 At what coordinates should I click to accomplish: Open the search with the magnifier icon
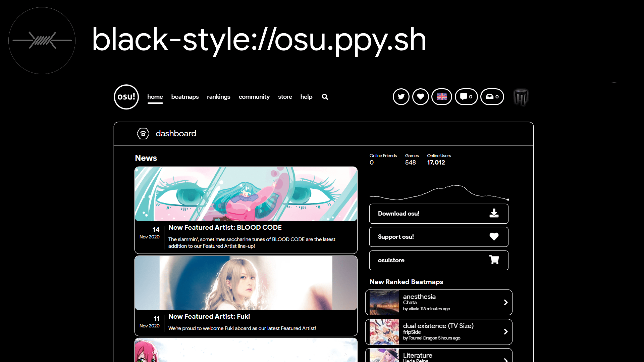[x=324, y=97]
